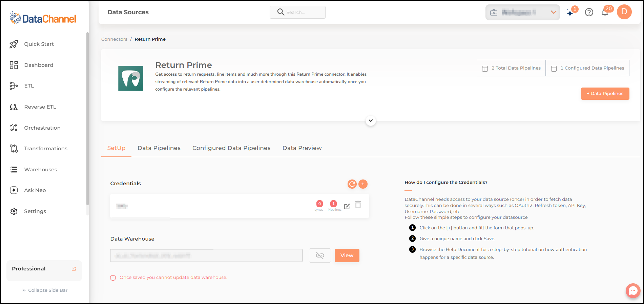Click the + Data Pipelines button
The image size is (644, 304).
pyautogui.click(x=605, y=94)
